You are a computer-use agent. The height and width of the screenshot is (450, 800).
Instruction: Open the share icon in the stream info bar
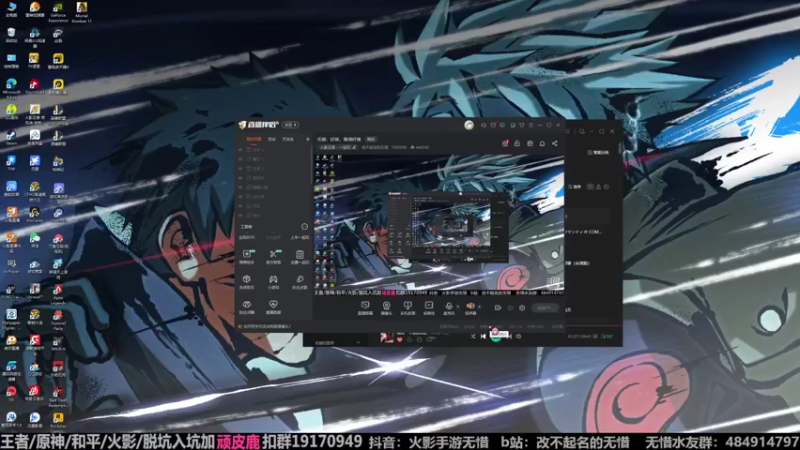[555, 143]
